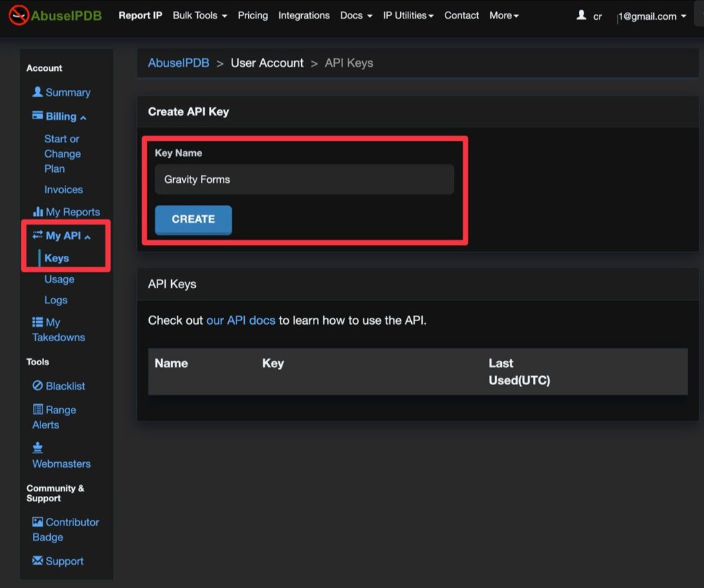This screenshot has height=588, width=704.
Task: Open the Bulk Tools dropdown menu
Action: (200, 15)
